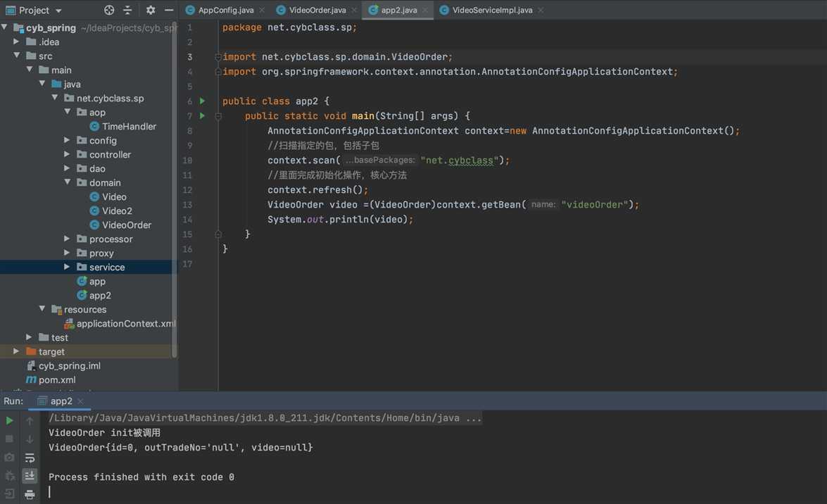Open Project panel settings gear
This screenshot has width=827, height=504.
[151, 10]
